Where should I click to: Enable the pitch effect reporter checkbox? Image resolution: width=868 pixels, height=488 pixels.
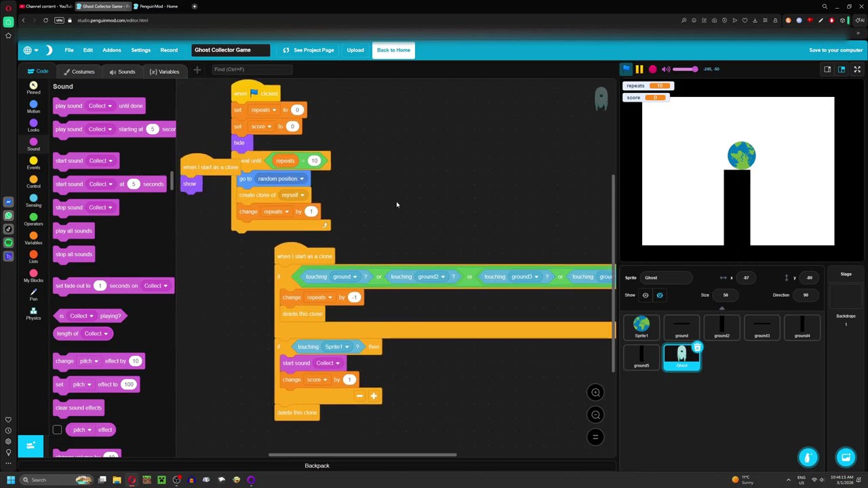point(58,430)
